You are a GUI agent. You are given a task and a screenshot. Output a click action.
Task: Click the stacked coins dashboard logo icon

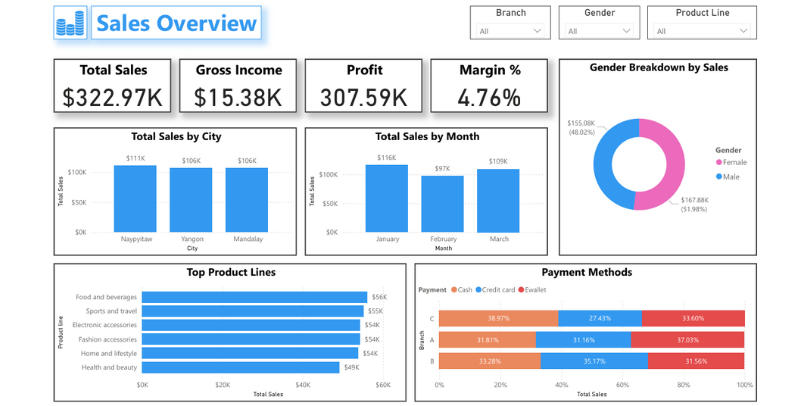click(x=71, y=24)
